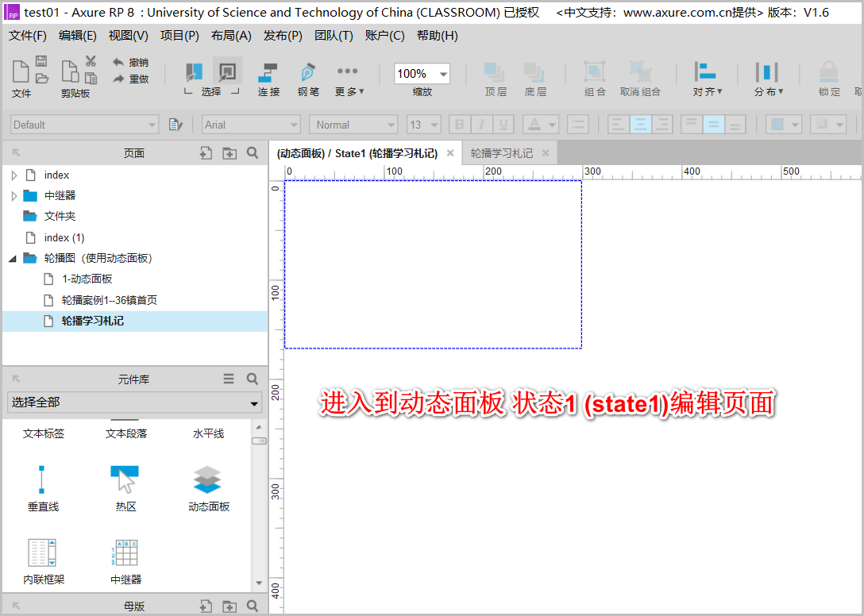Open the 发布(P) menu
Screen dimensions: 864x616
click(x=283, y=36)
